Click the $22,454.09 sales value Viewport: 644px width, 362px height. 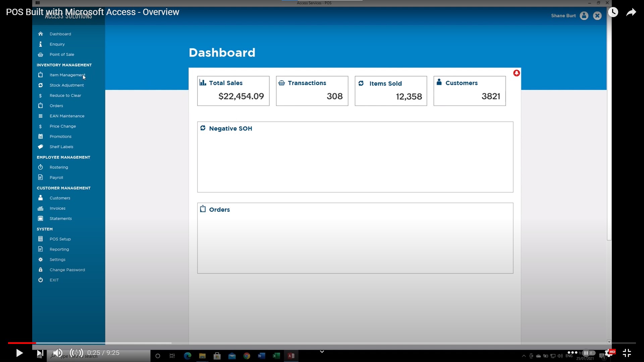click(241, 96)
